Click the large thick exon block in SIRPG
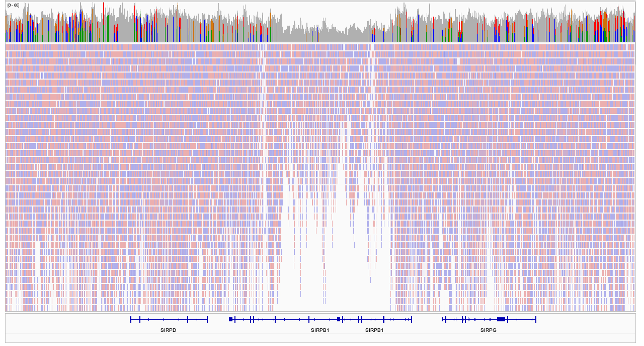The image size is (644, 346). tap(501, 319)
